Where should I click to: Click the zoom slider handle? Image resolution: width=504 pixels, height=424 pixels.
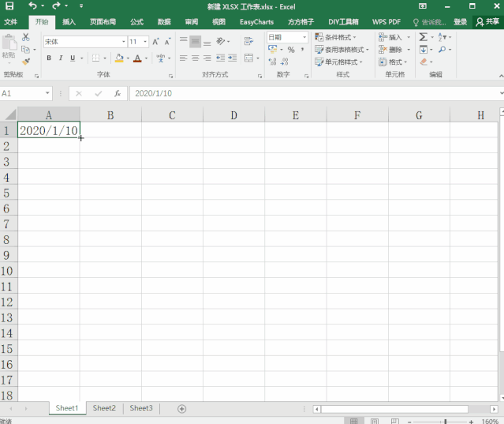click(x=446, y=421)
